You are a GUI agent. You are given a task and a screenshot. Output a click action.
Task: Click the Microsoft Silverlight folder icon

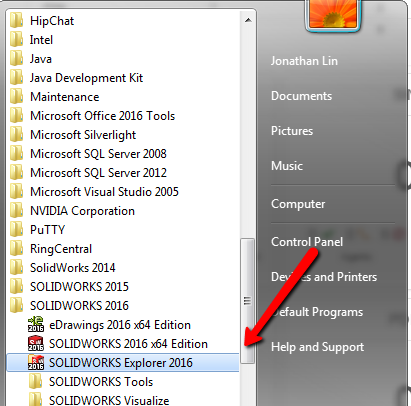pos(16,134)
